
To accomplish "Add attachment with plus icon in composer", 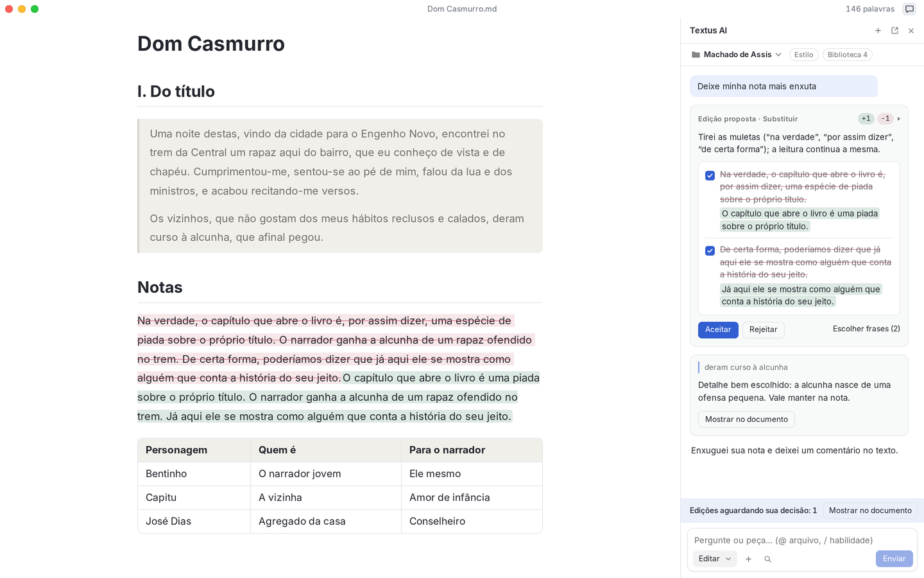I will pyautogui.click(x=748, y=559).
